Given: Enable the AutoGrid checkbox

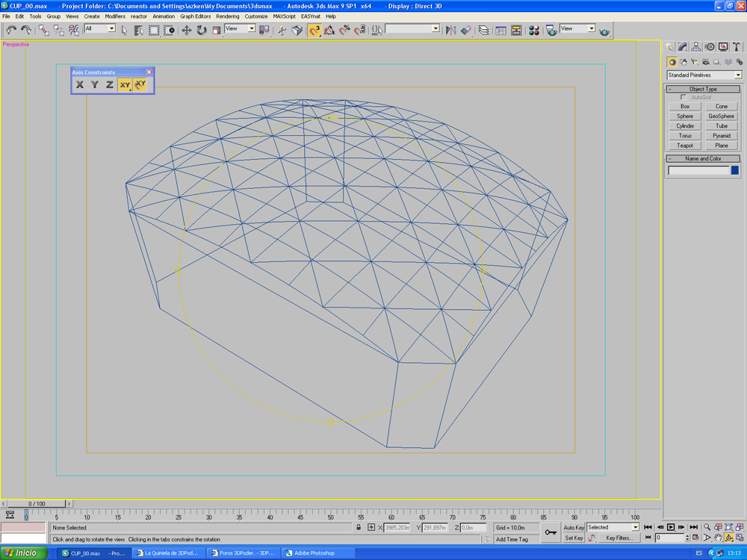Looking at the screenshot, I should click(684, 98).
